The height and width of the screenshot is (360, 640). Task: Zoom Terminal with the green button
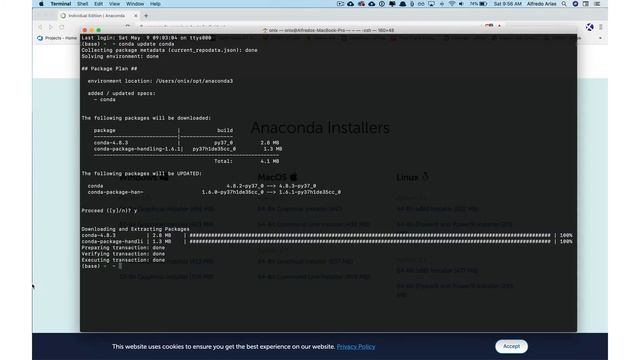[98, 30]
